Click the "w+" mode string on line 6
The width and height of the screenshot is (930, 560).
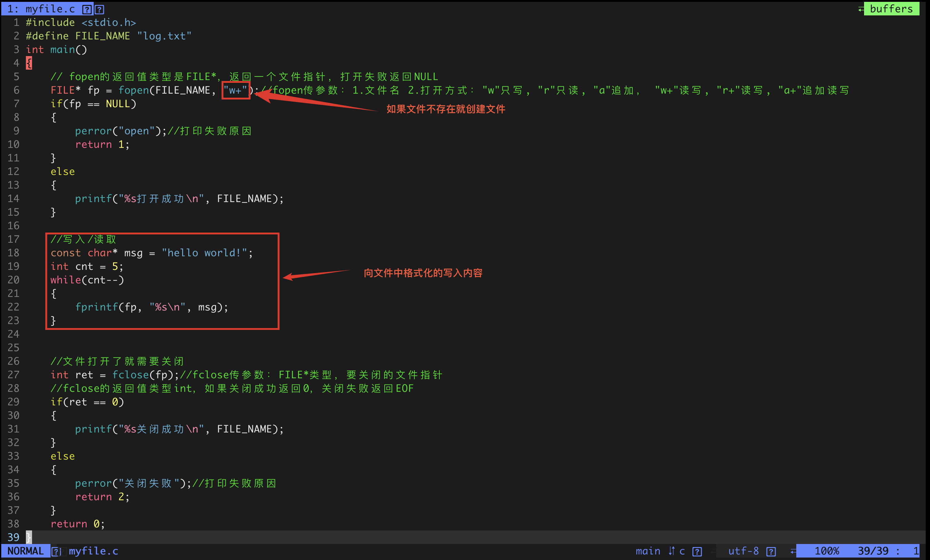[235, 91]
